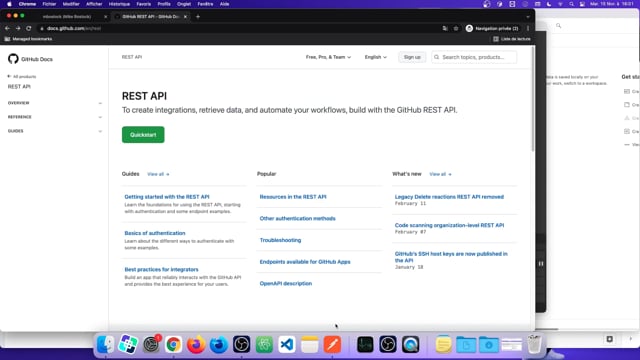The width and height of the screenshot is (640, 360).
Task: Click the Chrome forward arrow
Action: [x=18, y=28]
